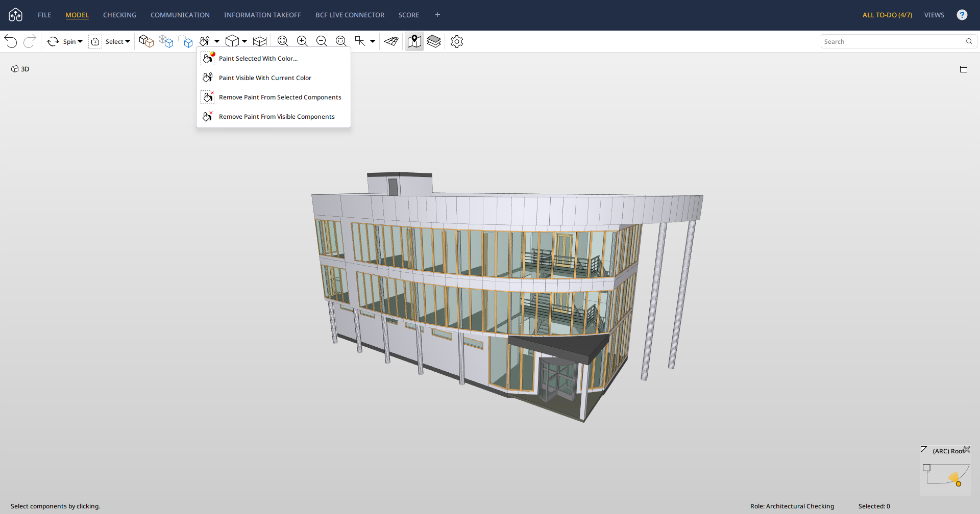Open the Select mode dropdown arrow
This screenshot has width=980, height=514.
128,41
